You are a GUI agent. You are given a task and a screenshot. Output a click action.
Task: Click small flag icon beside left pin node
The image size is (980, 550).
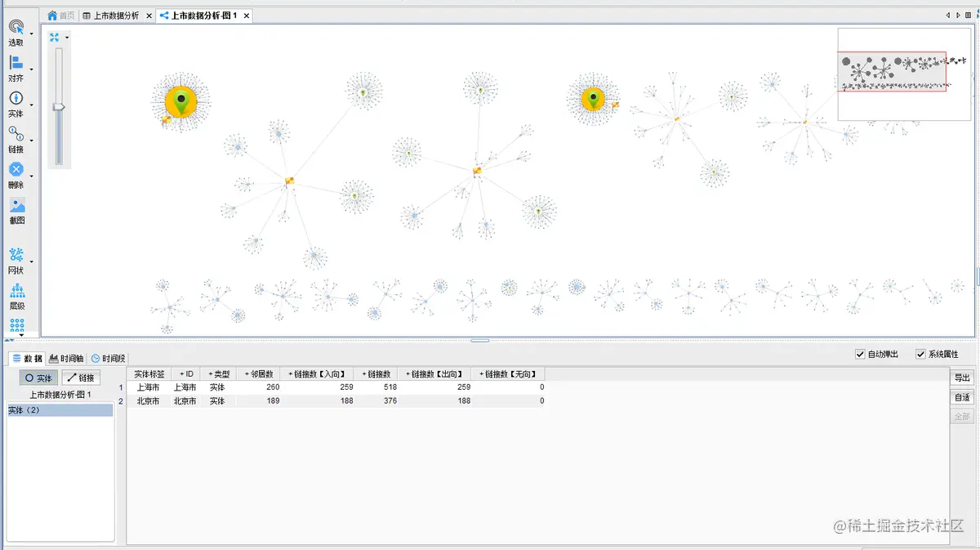166,119
